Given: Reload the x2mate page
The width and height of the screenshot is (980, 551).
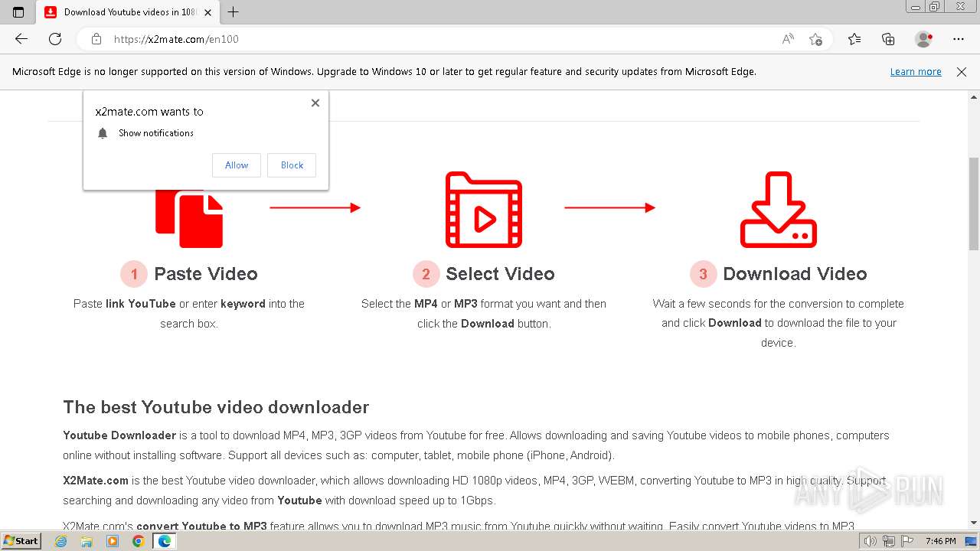Looking at the screenshot, I should tap(55, 39).
